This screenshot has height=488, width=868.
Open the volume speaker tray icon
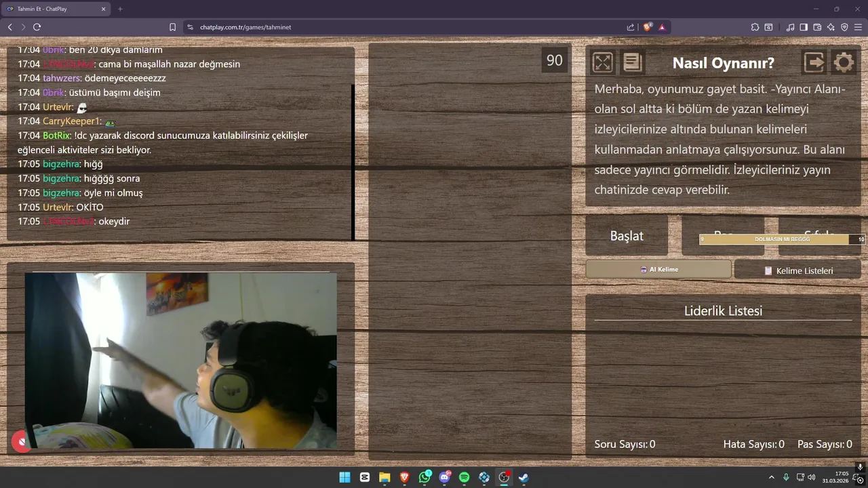pyautogui.click(x=812, y=477)
